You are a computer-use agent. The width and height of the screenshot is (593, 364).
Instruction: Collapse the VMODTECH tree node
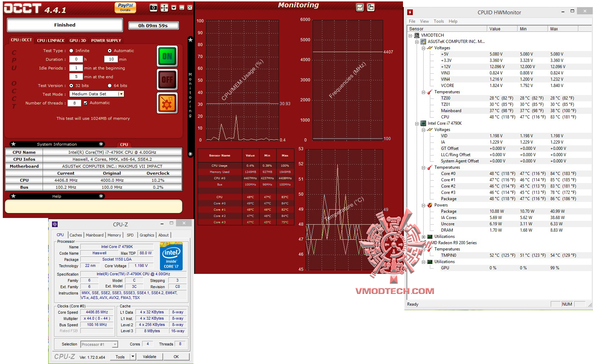pos(410,35)
